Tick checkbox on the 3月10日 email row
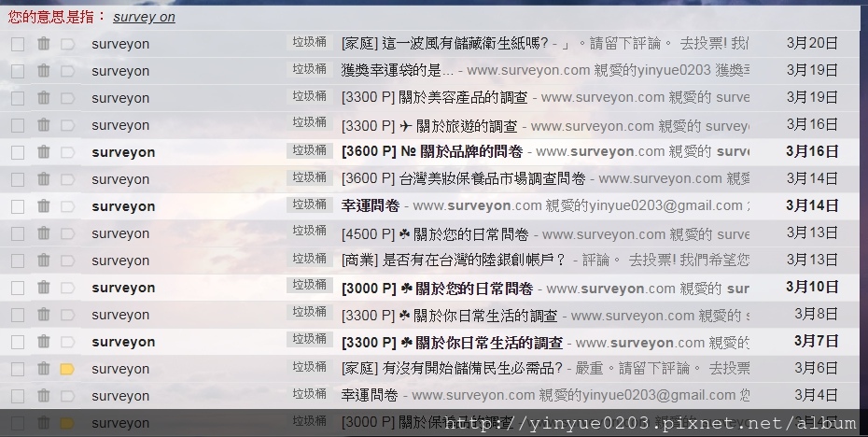The height and width of the screenshot is (437, 868). (x=18, y=288)
